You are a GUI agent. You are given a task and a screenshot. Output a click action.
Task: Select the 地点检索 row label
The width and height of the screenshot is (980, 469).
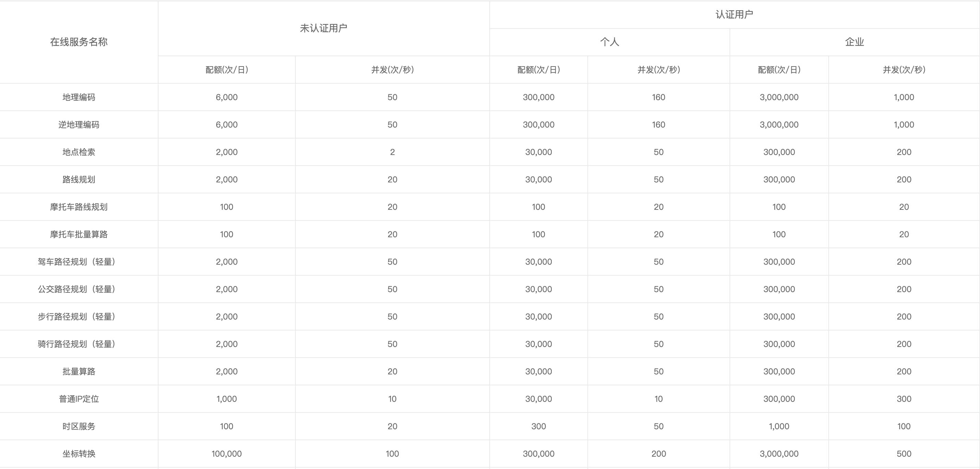[79, 152]
